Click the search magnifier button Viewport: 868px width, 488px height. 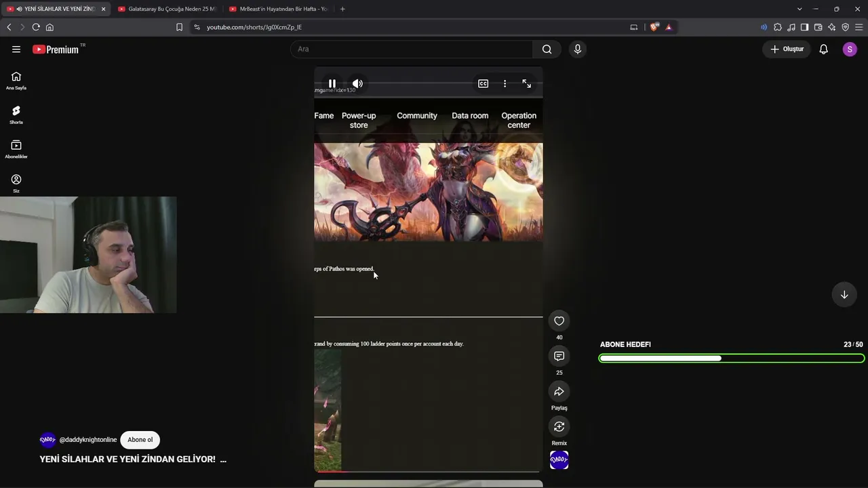(x=547, y=49)
